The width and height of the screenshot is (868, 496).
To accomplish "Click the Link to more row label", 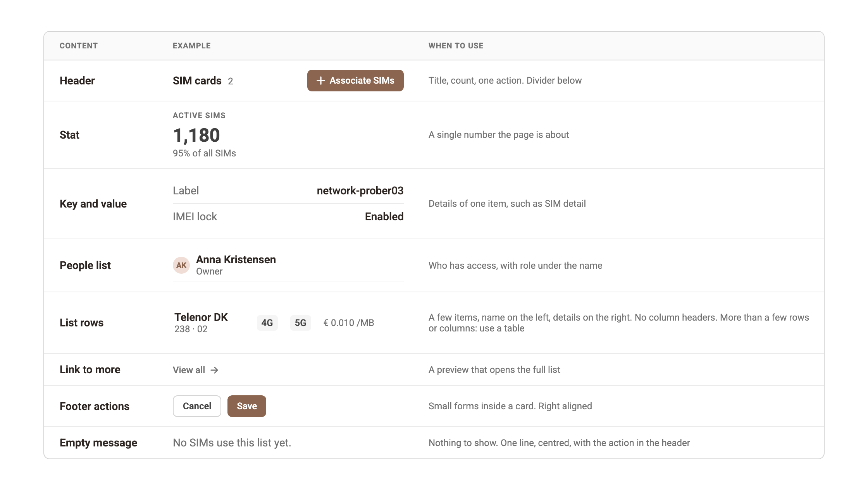I will click(x=90, y=369).
